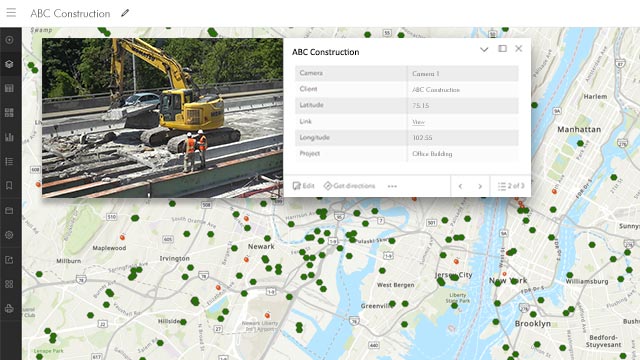Click the green point in Manhattan park
This screenshot has width=640, height=360.
click(x=580, y=143)
